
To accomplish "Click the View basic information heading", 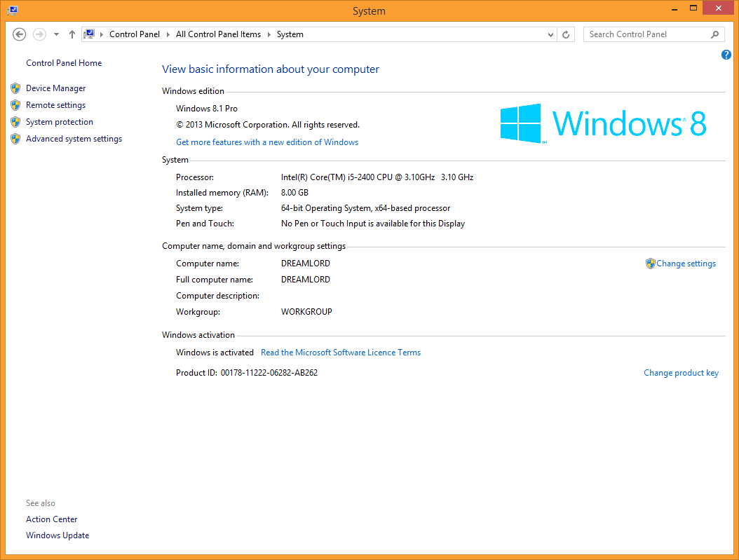I will [x=271, y=69].
